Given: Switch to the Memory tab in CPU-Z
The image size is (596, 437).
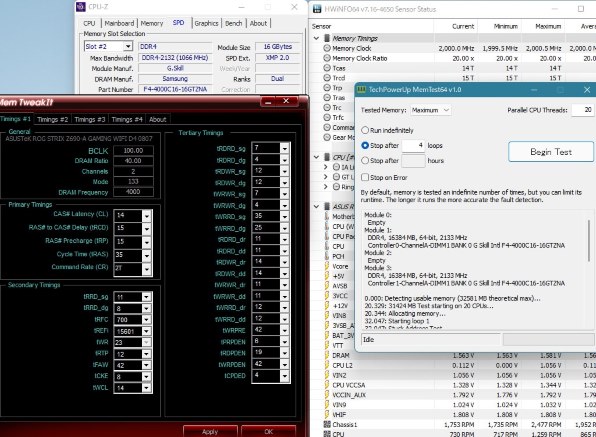Looking at the screenshot, I should click(x=152, y=23).
